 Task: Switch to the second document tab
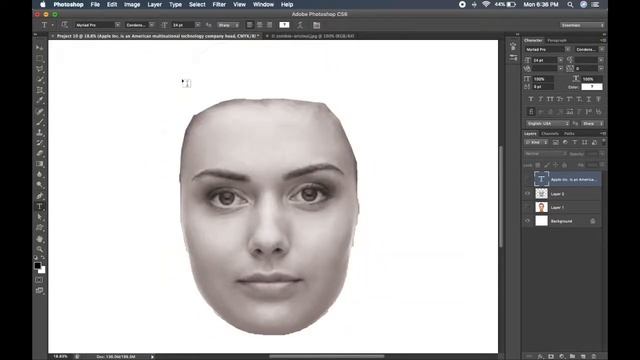pos(313,36)
